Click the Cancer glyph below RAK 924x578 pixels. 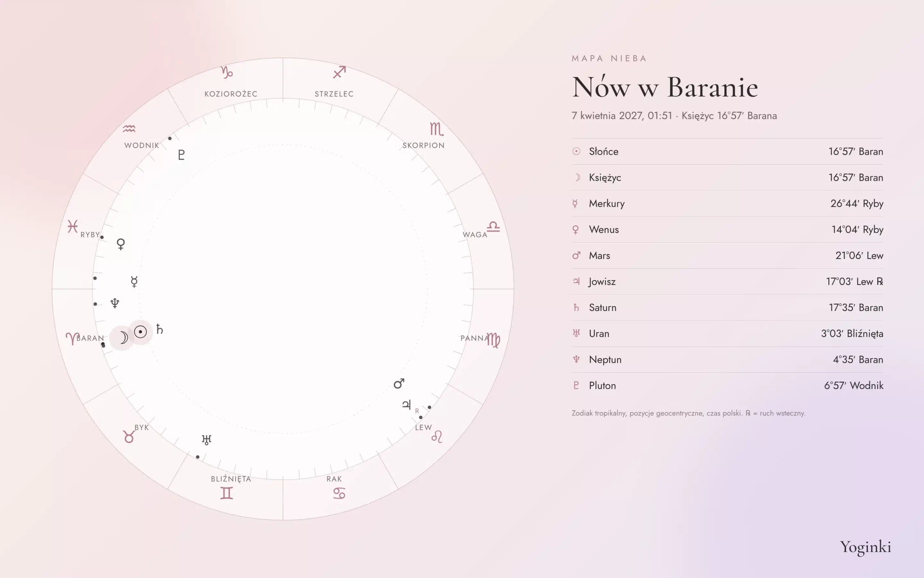point(339,493)
